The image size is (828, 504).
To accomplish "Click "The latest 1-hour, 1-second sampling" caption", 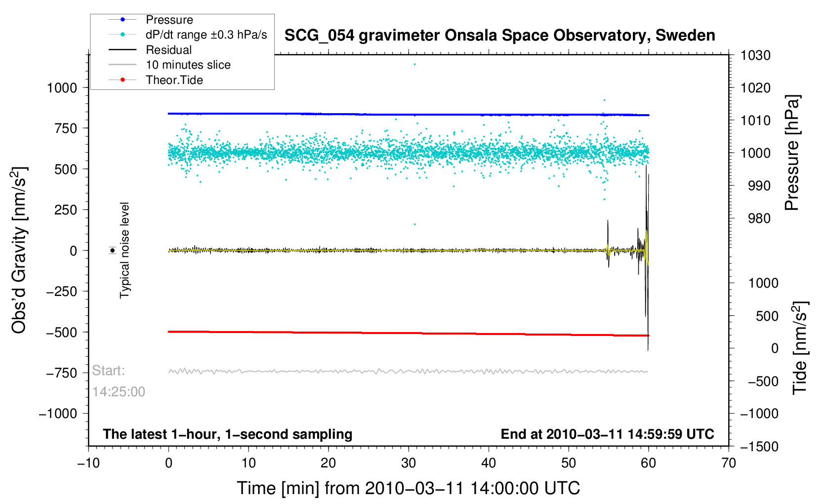I will pyautogui.click(x=227, y=434).
